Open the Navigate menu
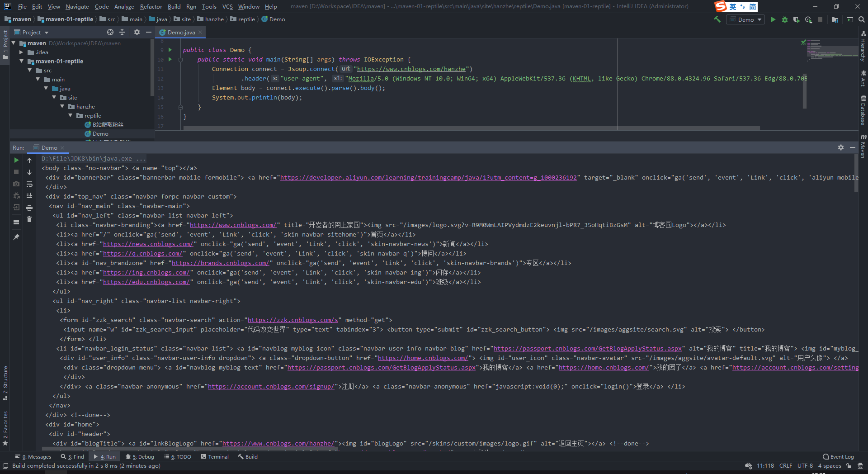 [77, 7]
